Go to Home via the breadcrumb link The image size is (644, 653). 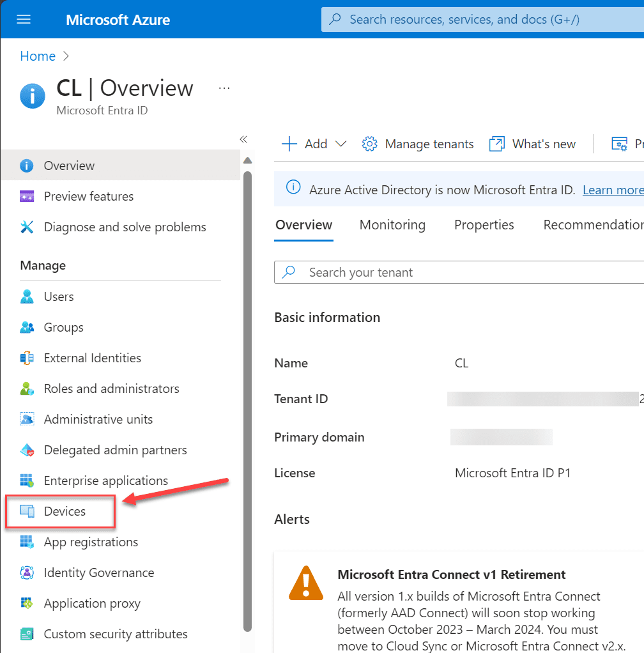point(38,56)
